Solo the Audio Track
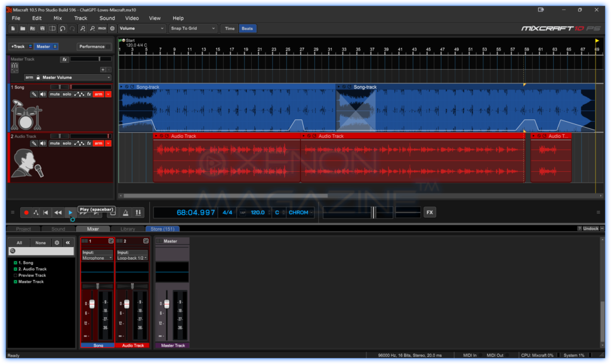611x364 pixels. (67, 143)
